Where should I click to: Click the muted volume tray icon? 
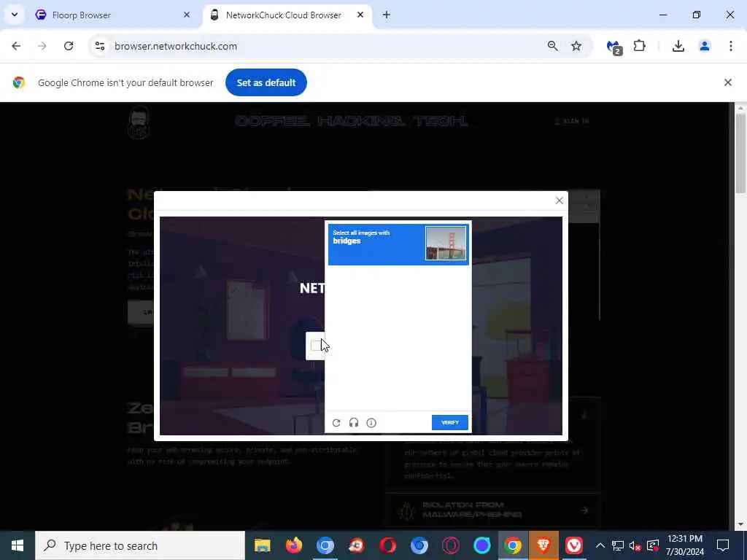(x=635, y=545)
